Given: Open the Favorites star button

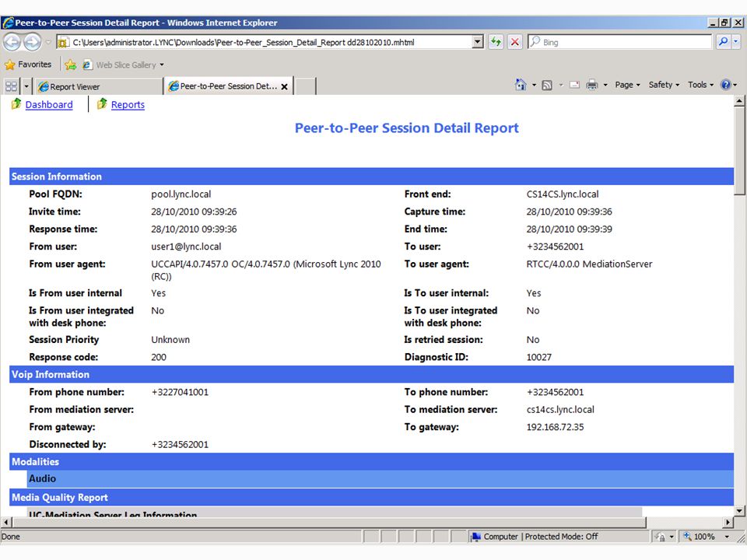Looking at the screenshot, I should coord(9,65).
